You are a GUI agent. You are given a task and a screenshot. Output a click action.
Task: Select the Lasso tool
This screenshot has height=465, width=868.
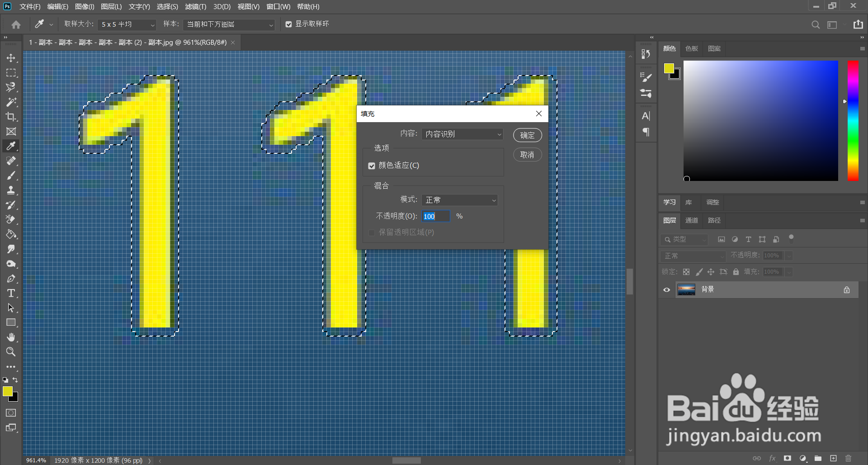click(11, 87)
